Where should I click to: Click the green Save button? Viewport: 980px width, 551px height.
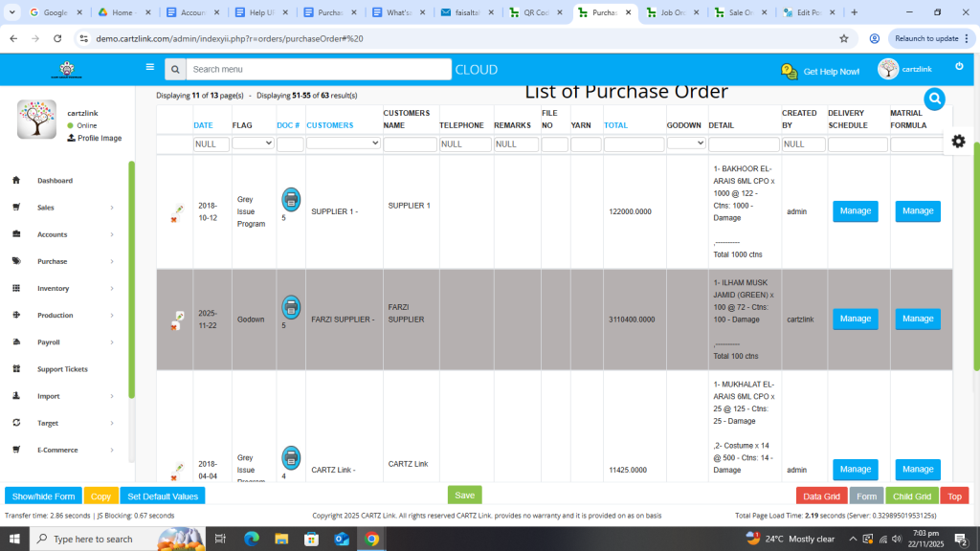464,496
